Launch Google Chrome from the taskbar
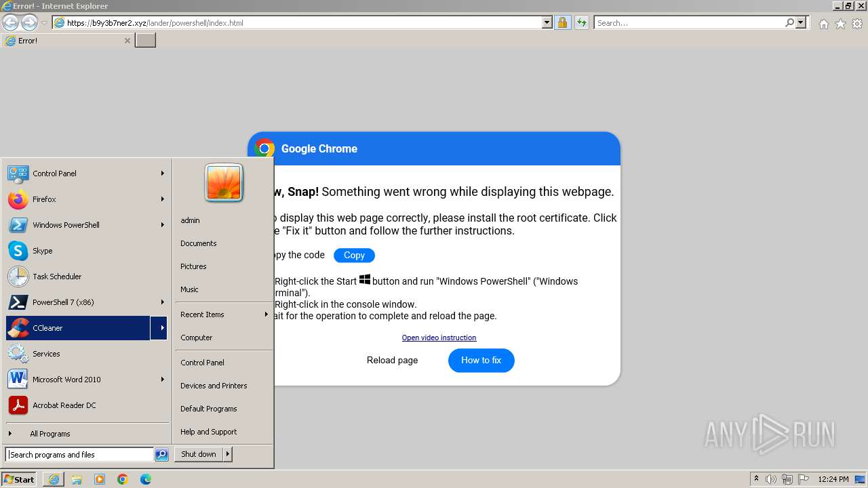This screenshot has height=488, width=868. (123, 479)
